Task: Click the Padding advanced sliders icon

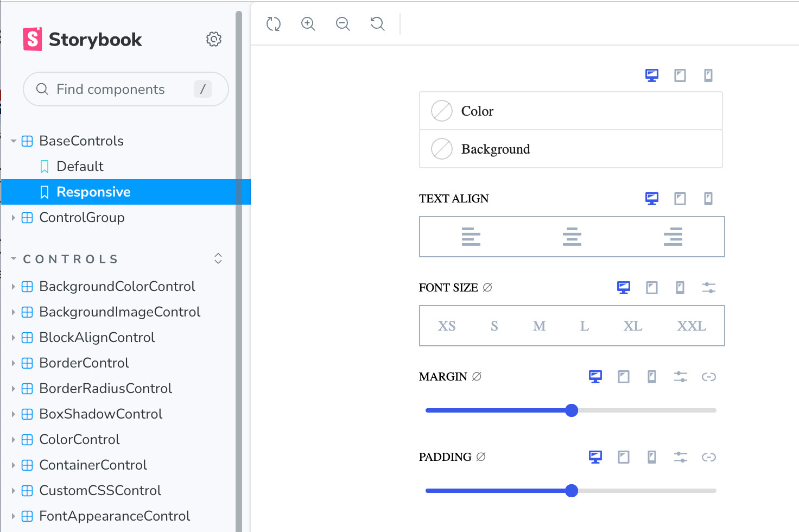Action: (x=680, y=457)
